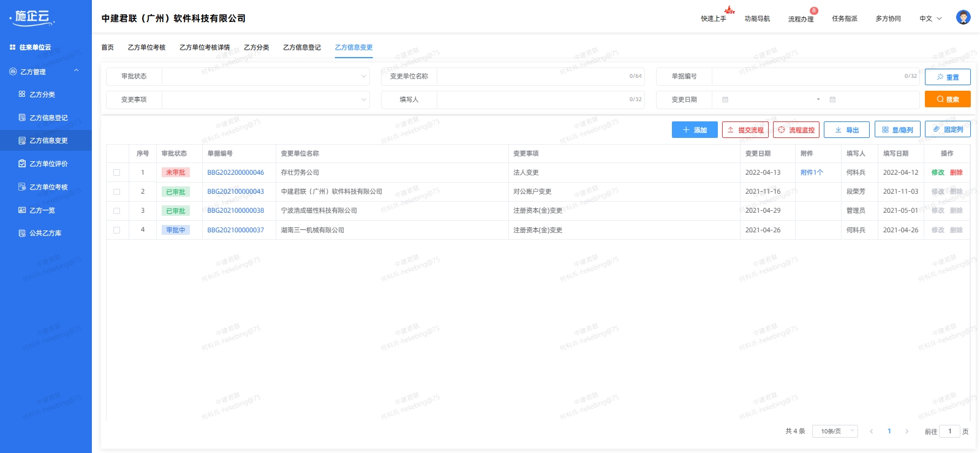The height and width of the screenshot is (453, 980).
Task: Focus the 填写人 input field
Action: [540, 99]
